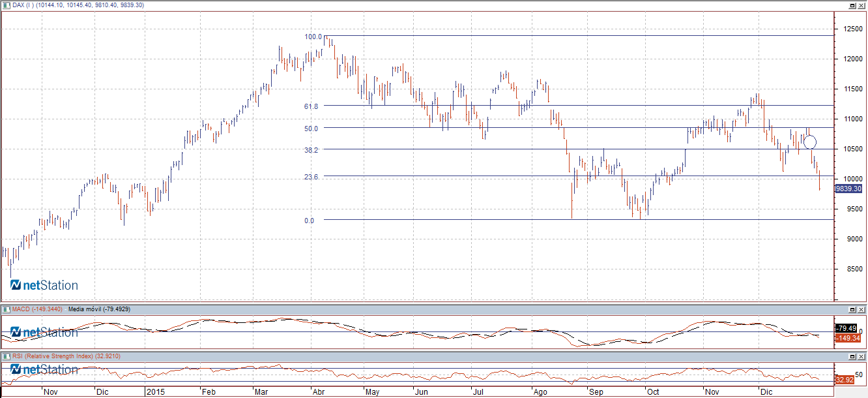Screen dimensions: 868x398
Task: Close the DAX price panel
Action: pyautogui.click(x=861, y=5)
